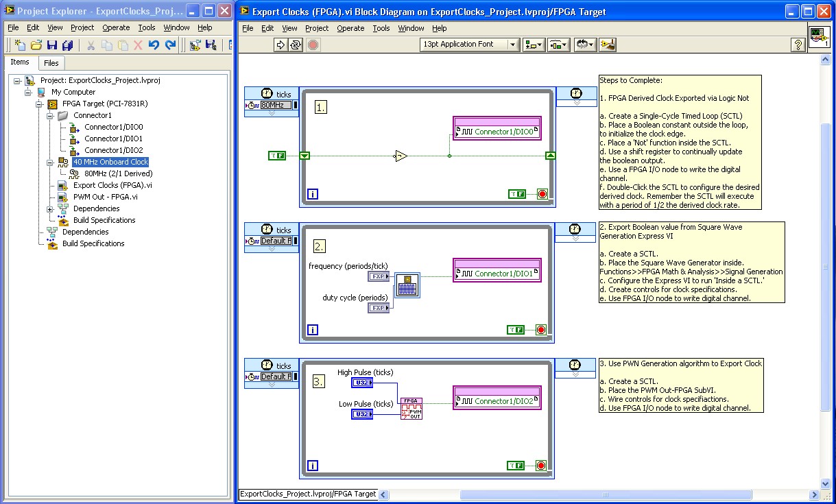Click the Connector1/DIO0 I/O node
This screenshot has height=504, width=836.
(497, 131)
